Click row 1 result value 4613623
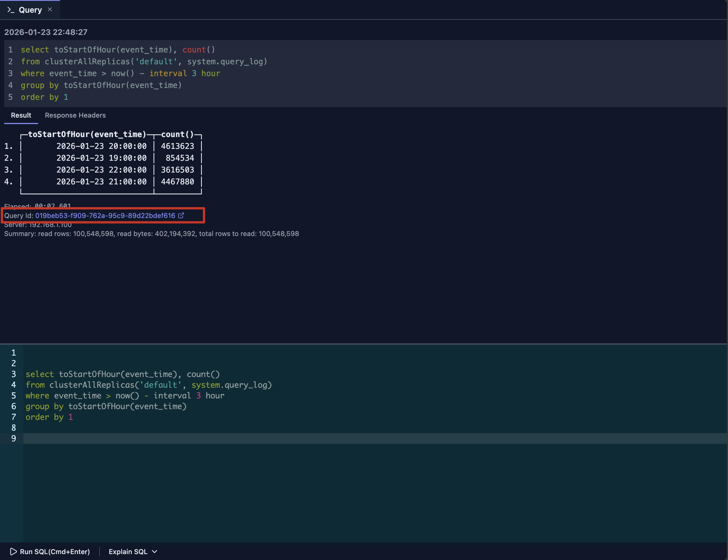The image size is (728, 560). pyautogui.click(x=177, y=146)
